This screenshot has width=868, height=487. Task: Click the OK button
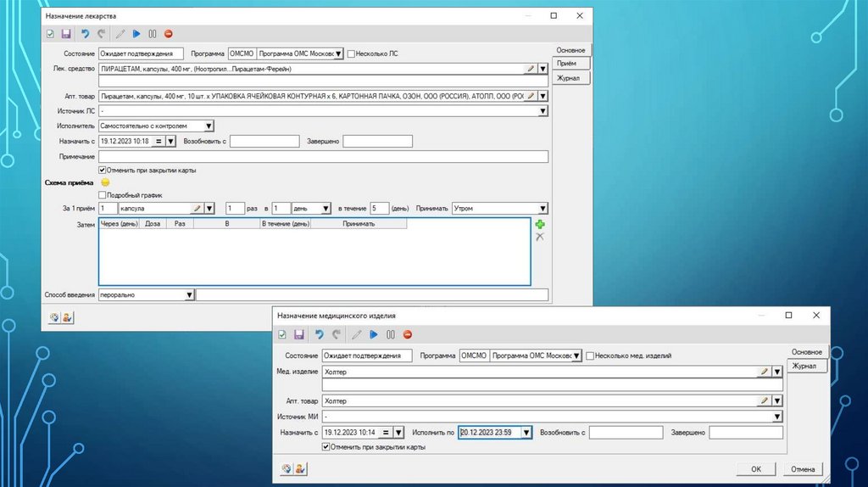click(x=756, y=468)
